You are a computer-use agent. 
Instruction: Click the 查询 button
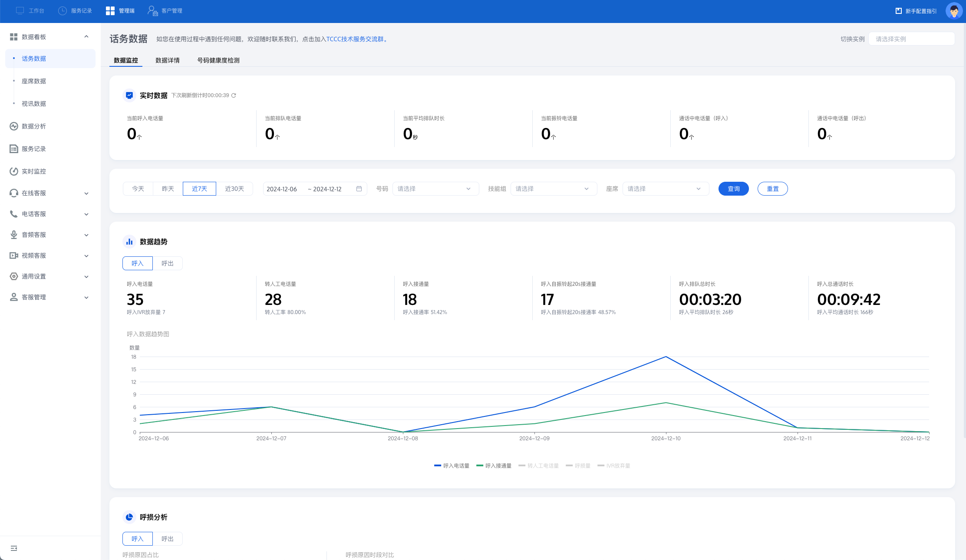[x=733, y=189]
